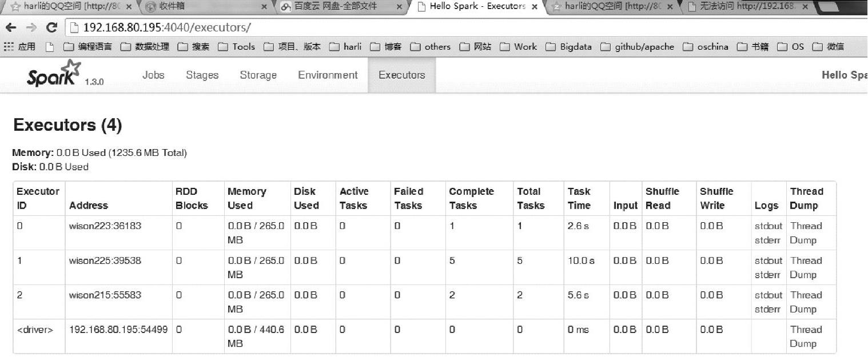Select the 10.0 s task time value
Screen dimensions: 868x357
(x=581, y=260)
